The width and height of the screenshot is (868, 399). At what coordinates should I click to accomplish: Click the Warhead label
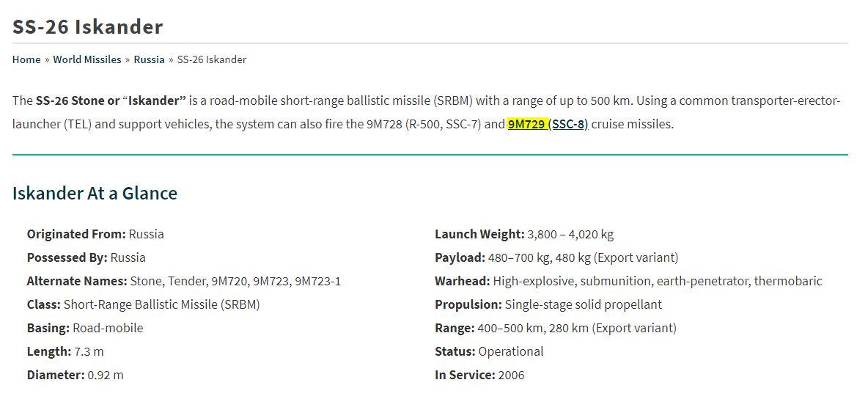[463, 281]
